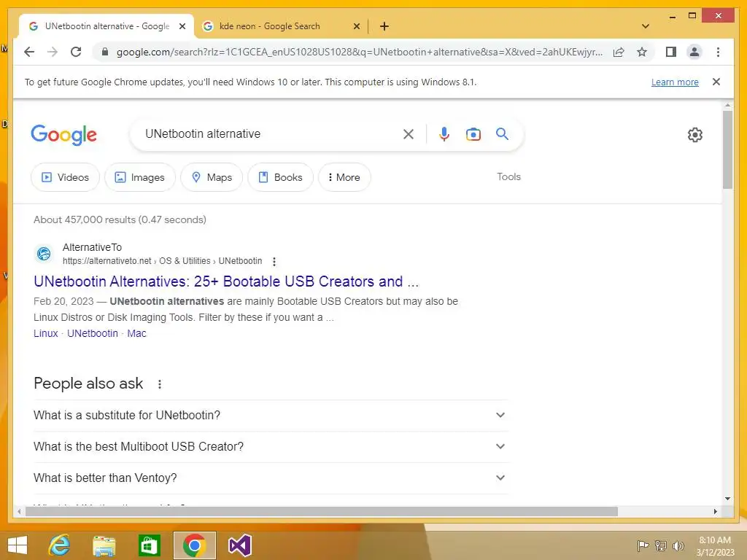The height and width of the screenshot is (560, 747).
Task: Open Chrome's side panel
Action: (671, 52)
